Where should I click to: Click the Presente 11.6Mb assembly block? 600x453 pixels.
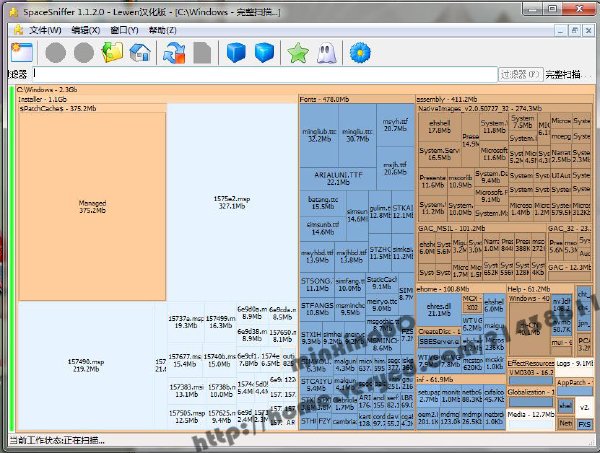coord(433,181)
